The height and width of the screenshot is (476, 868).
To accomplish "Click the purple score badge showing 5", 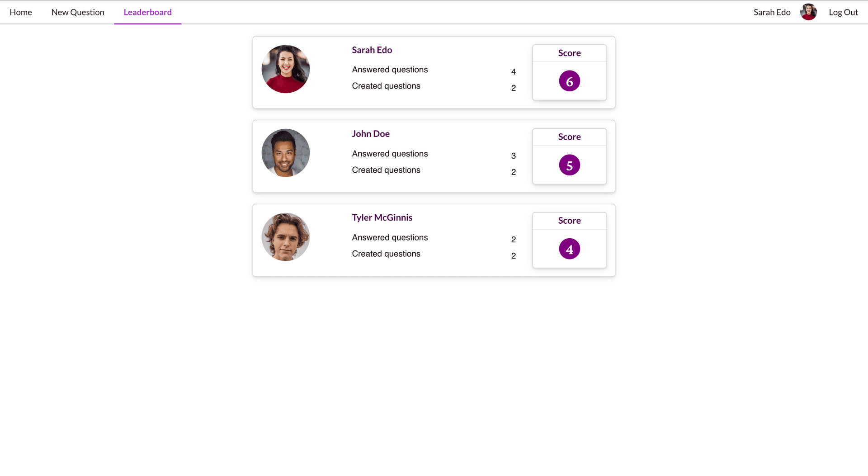I will [x=570, y=165].
